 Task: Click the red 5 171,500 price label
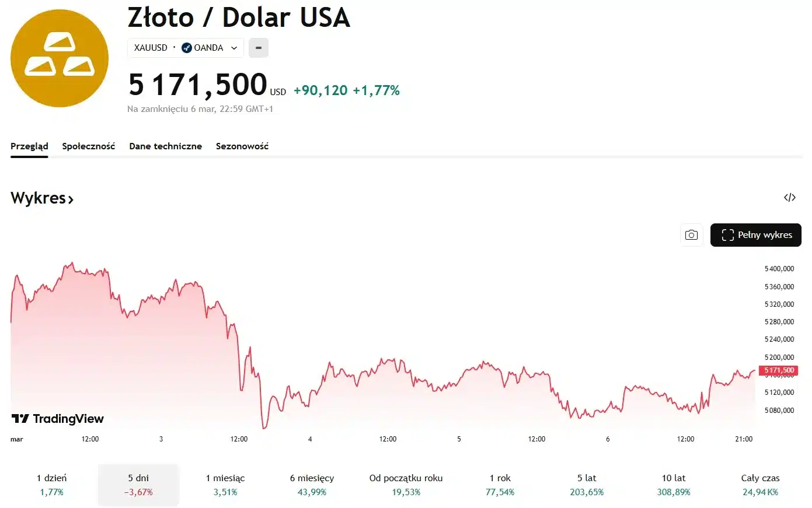[779, 370]
